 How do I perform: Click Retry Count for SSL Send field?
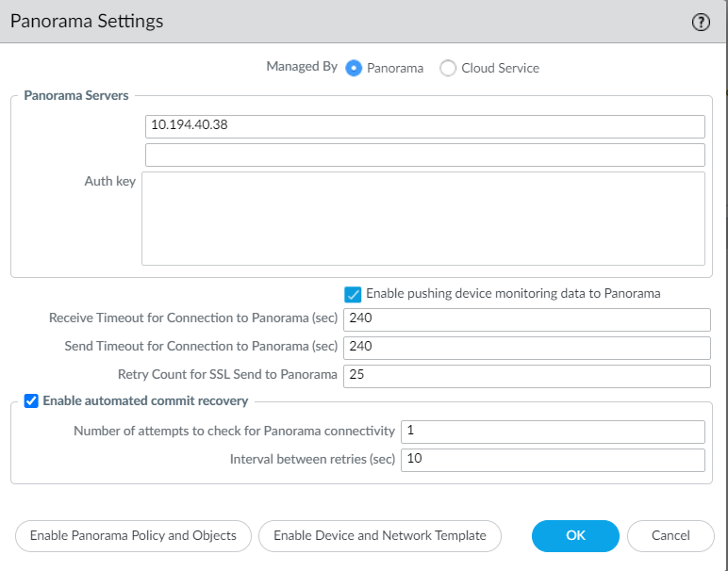click(x=526, y=376)
